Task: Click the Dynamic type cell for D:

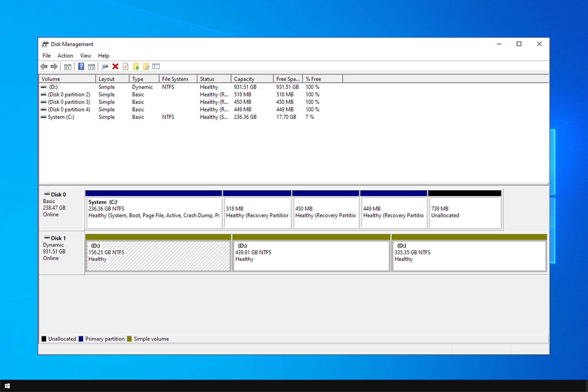Action: (x=142, y=87)
